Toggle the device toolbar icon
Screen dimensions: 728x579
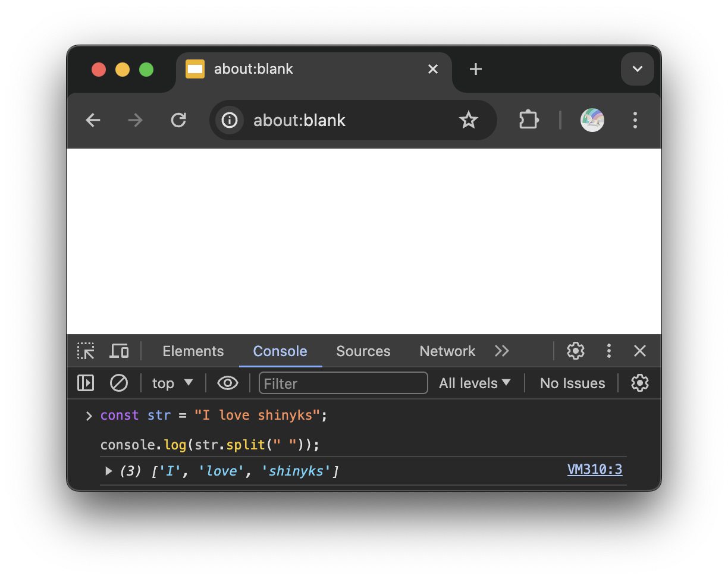pos(119,351)
